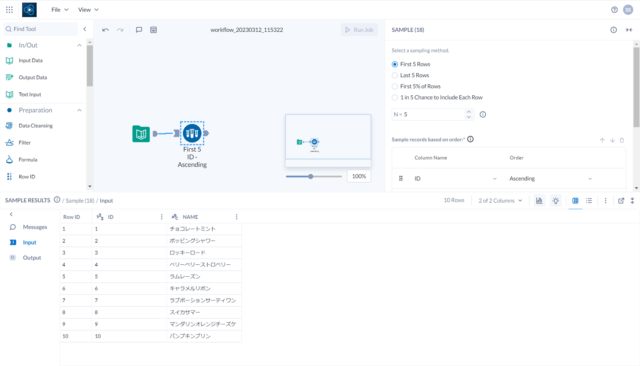
Task: Open the results more-options vertical dots
Action: [606, 200]
